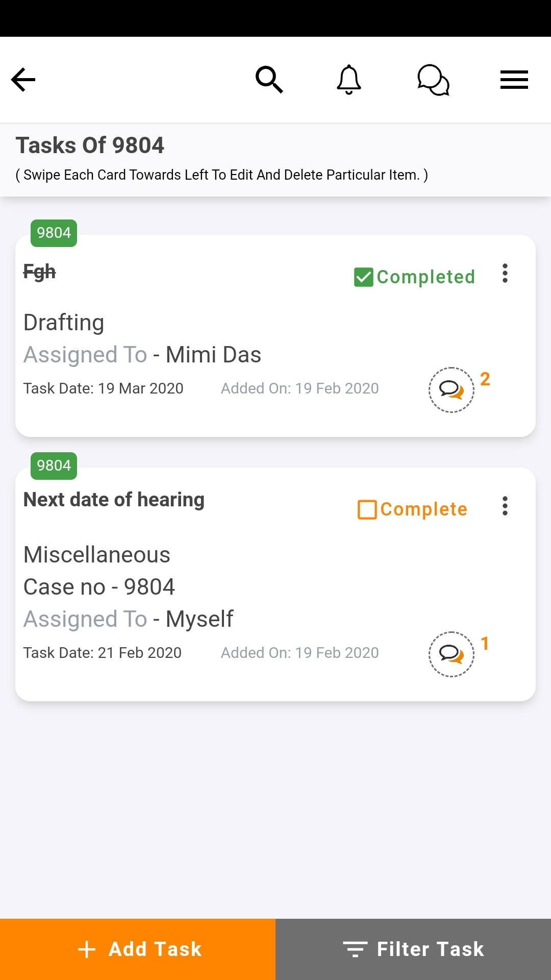Check the Complete box for Next date of hearing
The image size is (551, 980).
pyautogui.click(x=367, y=509)
